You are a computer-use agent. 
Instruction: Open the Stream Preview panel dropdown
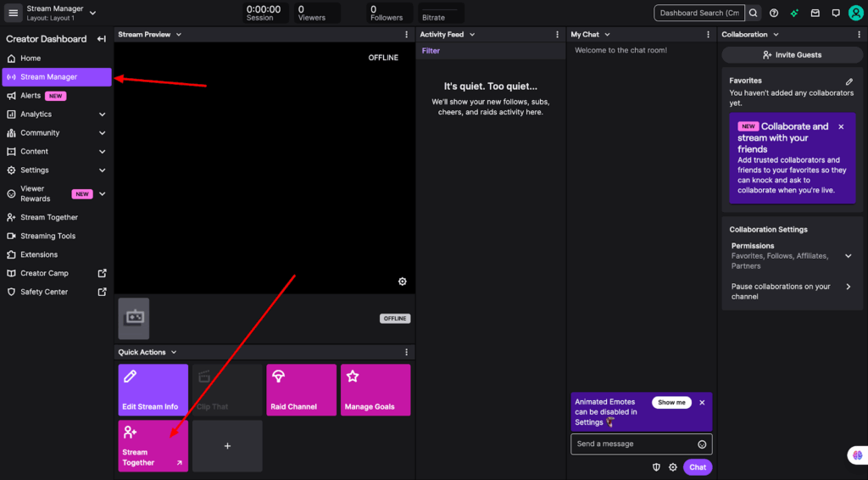pyautogui.click(x=179, y=35)
